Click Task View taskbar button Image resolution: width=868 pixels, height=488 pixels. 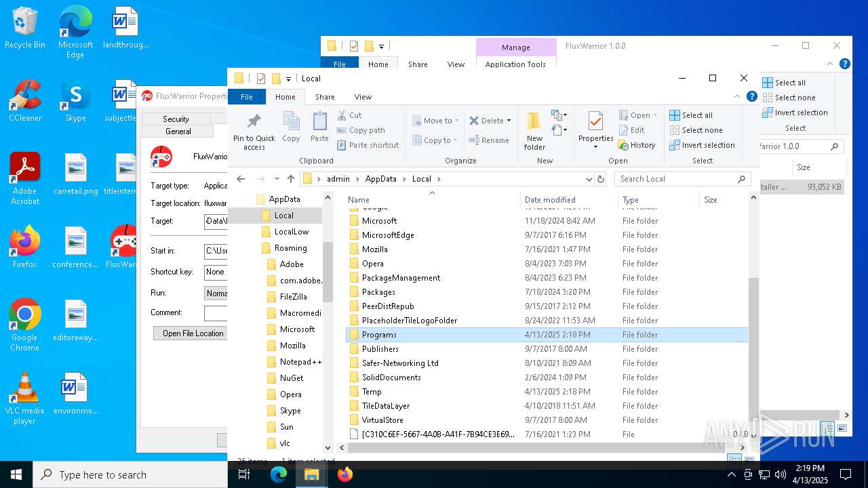pos(244,474)
